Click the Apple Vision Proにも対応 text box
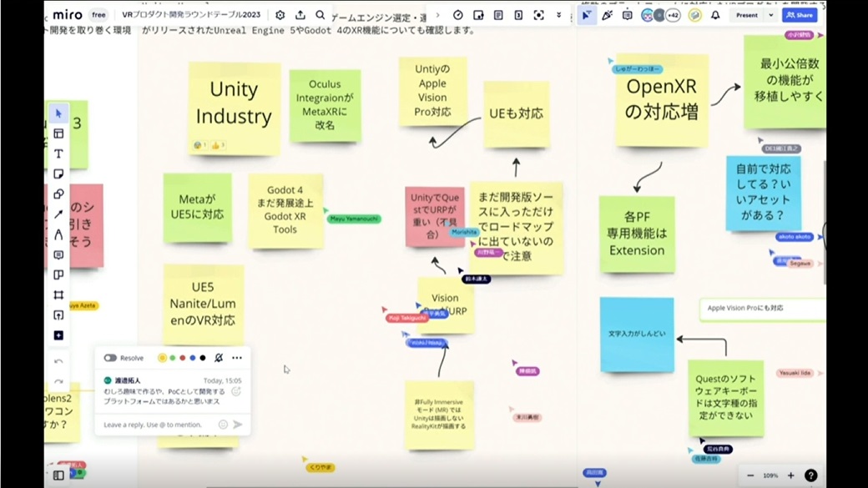This screenshot has height=488, width=868. click(762, 309)
